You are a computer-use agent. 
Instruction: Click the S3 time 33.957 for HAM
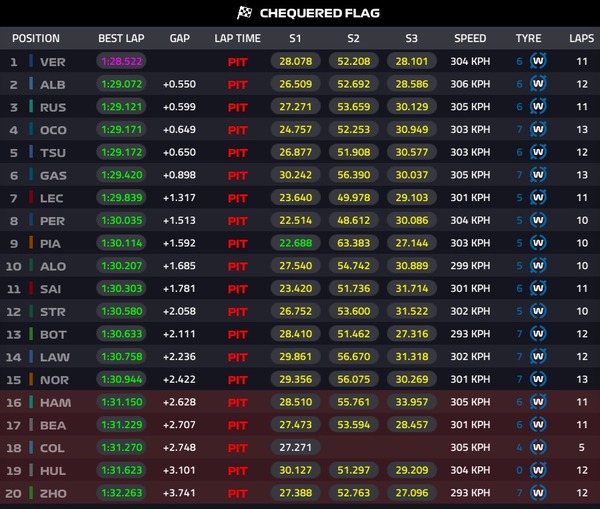412,402
